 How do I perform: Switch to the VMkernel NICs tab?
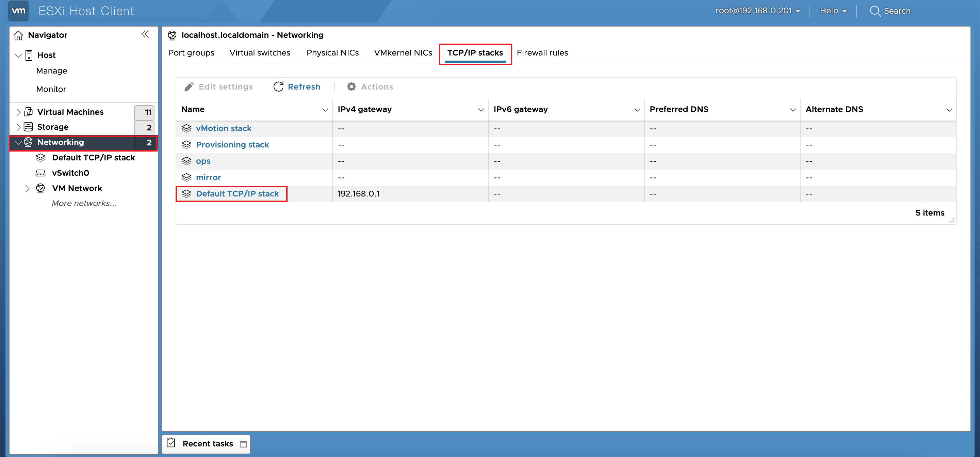[403, 53]
